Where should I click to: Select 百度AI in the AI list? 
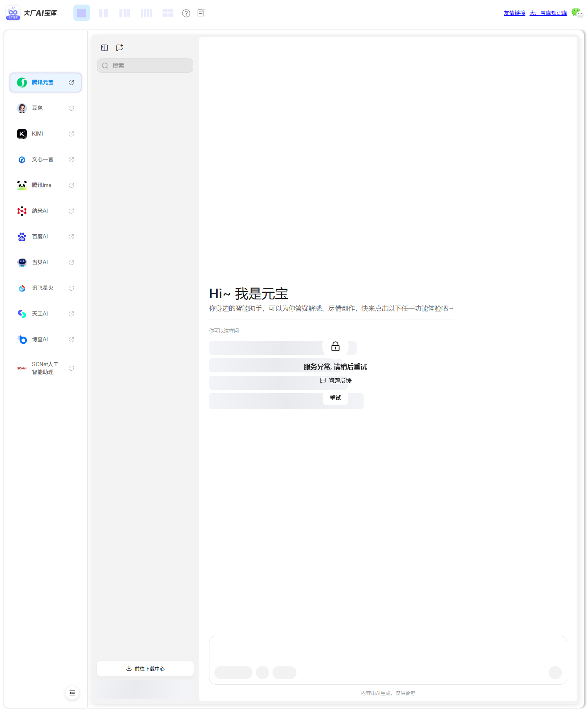46,237
